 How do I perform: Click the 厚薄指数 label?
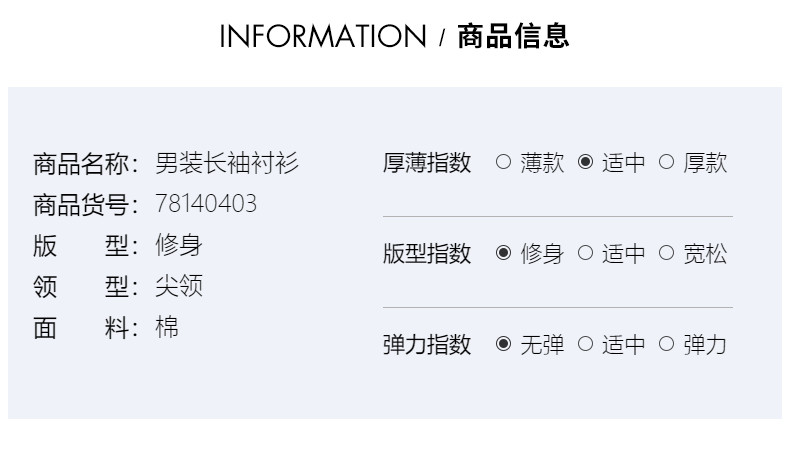coord(427,163)
